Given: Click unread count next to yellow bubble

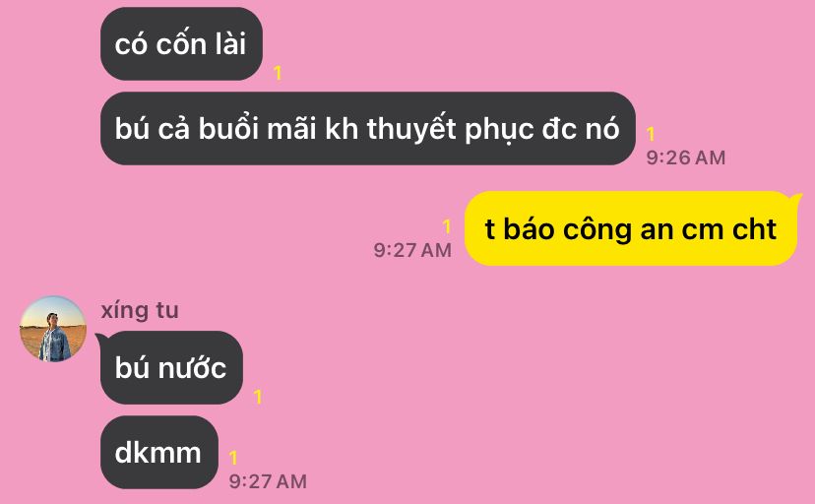Looking at the screenshot, I should pos(447,226).
